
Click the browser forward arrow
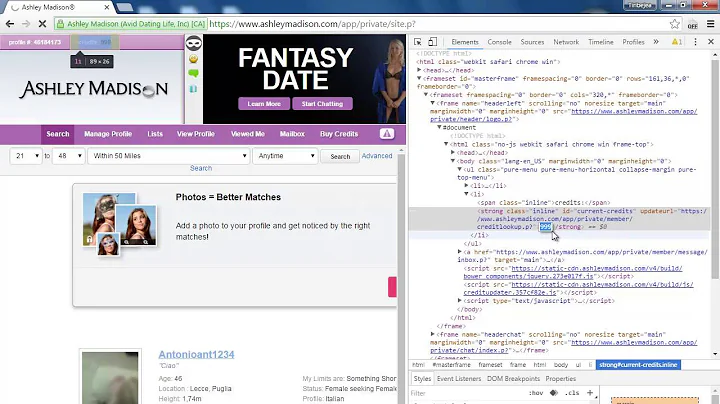pos(26,24)
